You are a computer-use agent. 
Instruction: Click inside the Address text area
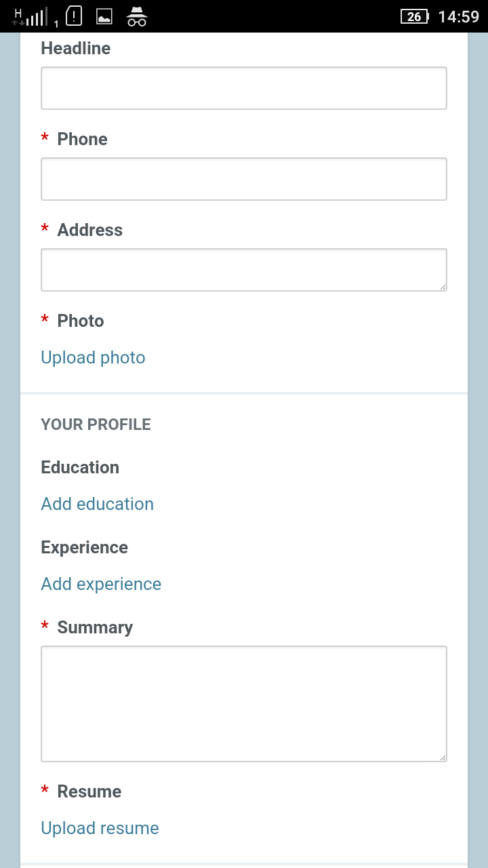coord(244,270)
